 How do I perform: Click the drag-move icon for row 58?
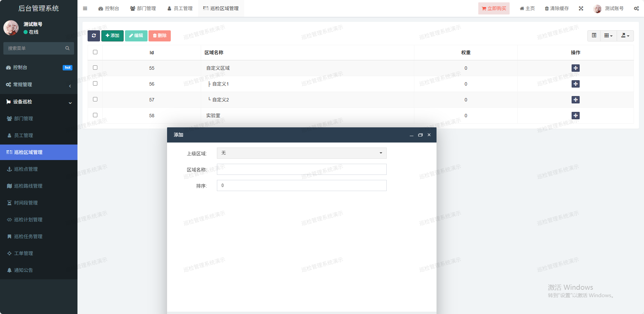[575, 116]
